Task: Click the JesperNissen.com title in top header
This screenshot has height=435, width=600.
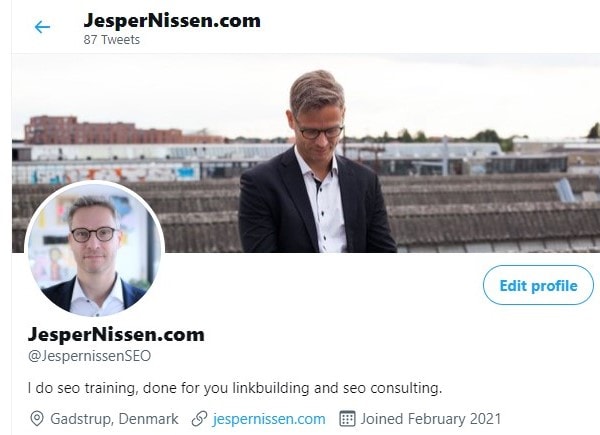Action: 172,20
